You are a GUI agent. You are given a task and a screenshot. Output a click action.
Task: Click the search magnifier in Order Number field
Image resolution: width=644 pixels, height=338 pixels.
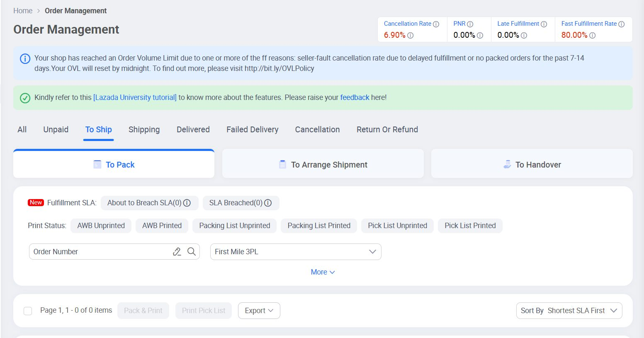click(191, 252)
